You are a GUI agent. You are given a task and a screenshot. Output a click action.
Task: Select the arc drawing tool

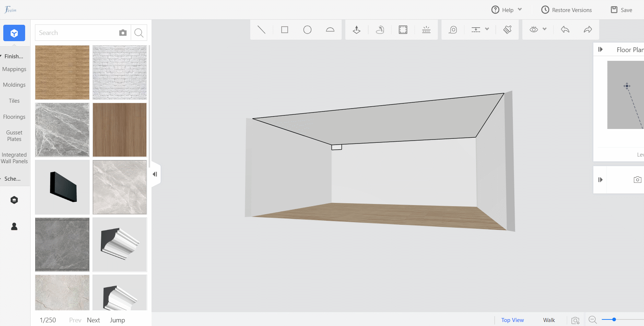tap(330, 30)
